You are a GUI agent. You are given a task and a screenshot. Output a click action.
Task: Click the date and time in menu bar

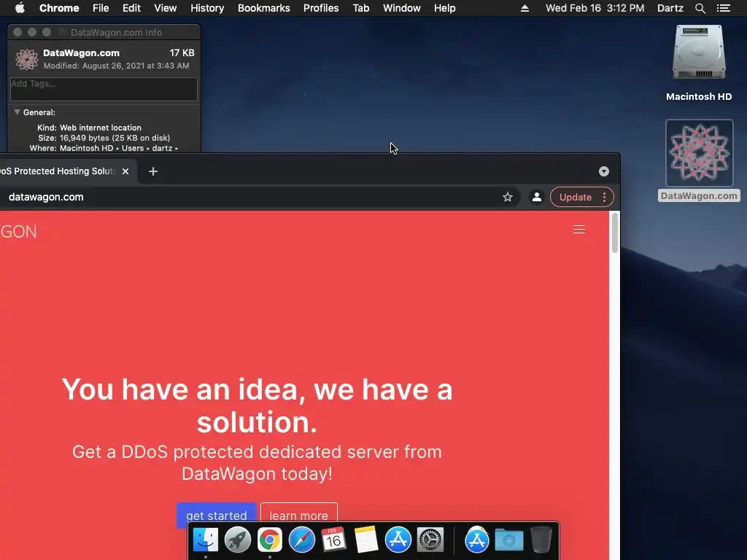coord(595,8)
